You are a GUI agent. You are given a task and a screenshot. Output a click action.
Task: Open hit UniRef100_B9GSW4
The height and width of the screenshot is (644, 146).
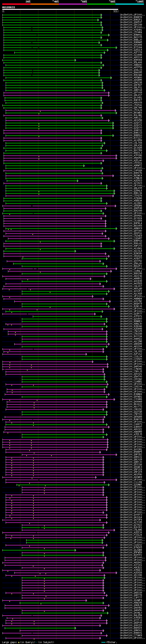(131, 75)
